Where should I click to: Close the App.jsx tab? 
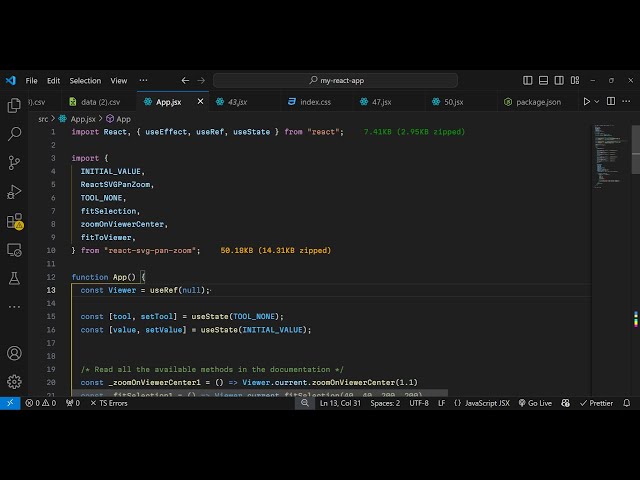coord(200,101)
